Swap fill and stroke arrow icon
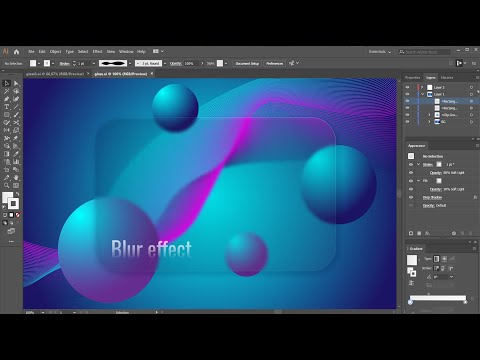This screenshot has height=360, width=480. click(x=17, y=194)
